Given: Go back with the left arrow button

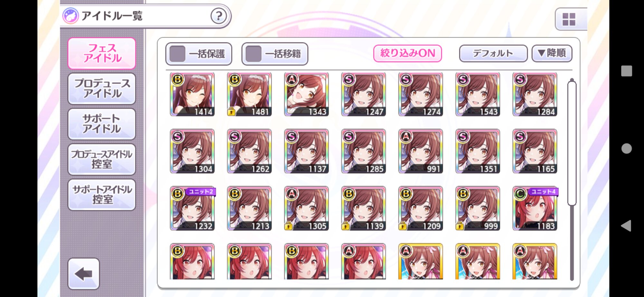Looking at the screenshot, I should click(84, 274).
